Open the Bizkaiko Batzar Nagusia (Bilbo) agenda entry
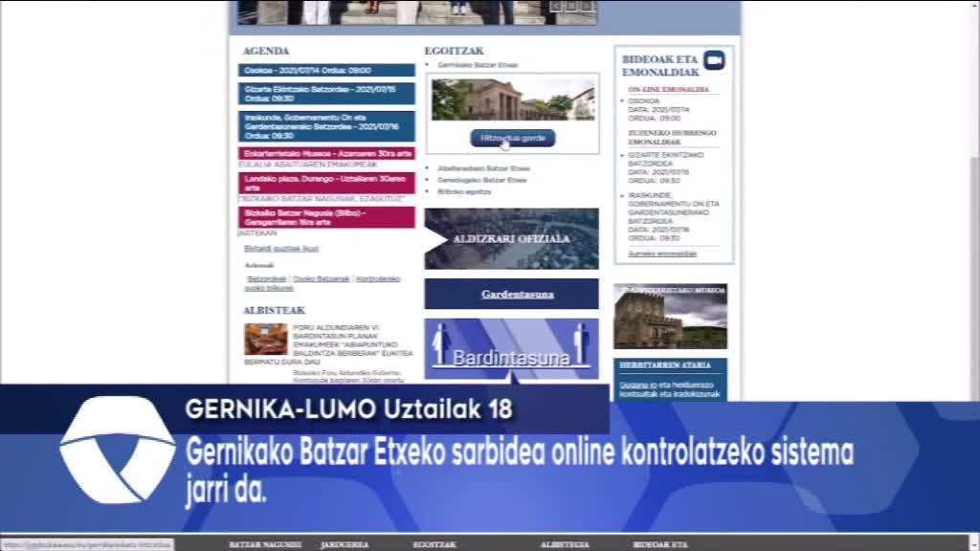Image resolution: width=980 pixels, height=551 pixels. 326,217
